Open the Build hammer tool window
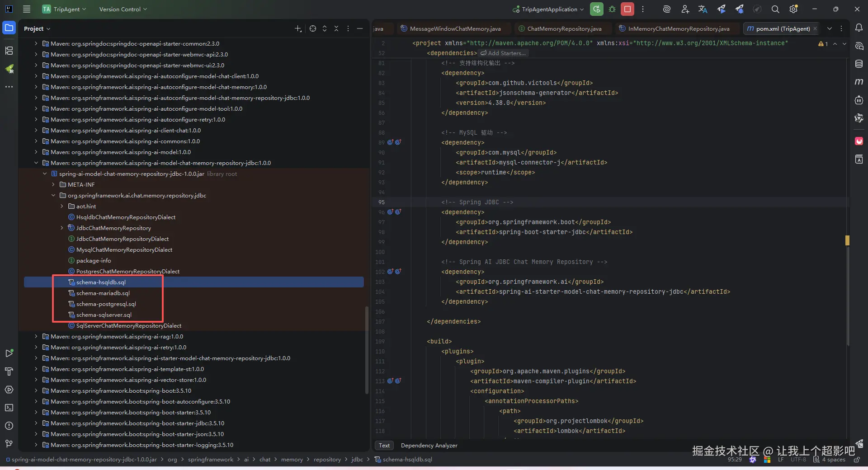The image size is (868, 470). pos(9,371)
